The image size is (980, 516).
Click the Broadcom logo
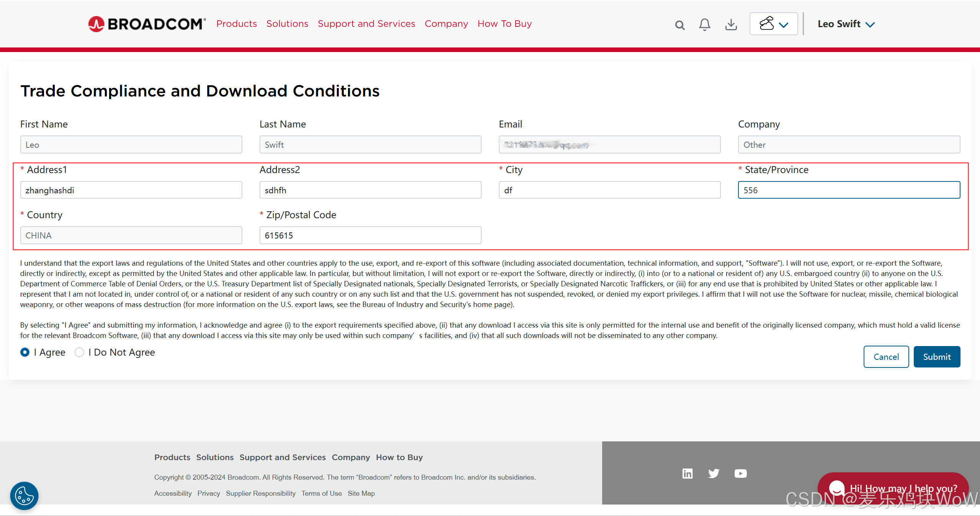pyautogui.click(x=147, y=24)
